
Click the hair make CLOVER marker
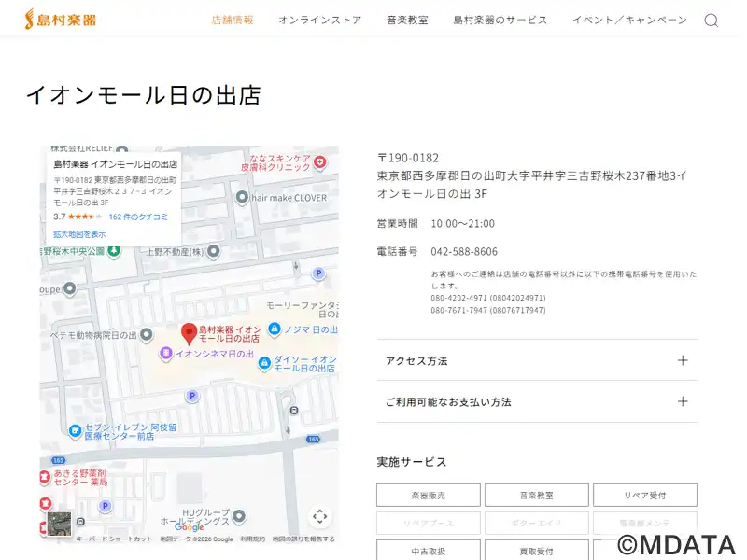[242, 197]
